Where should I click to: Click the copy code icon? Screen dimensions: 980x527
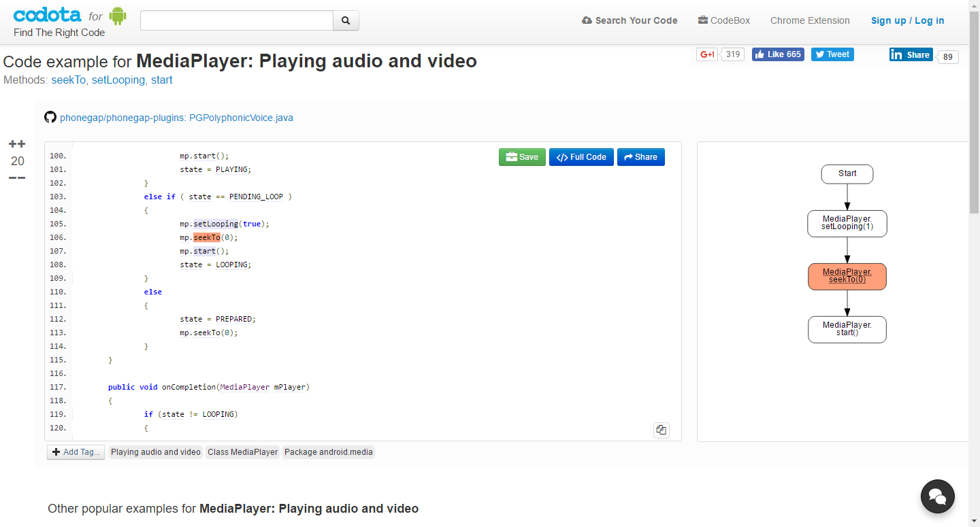661,430
